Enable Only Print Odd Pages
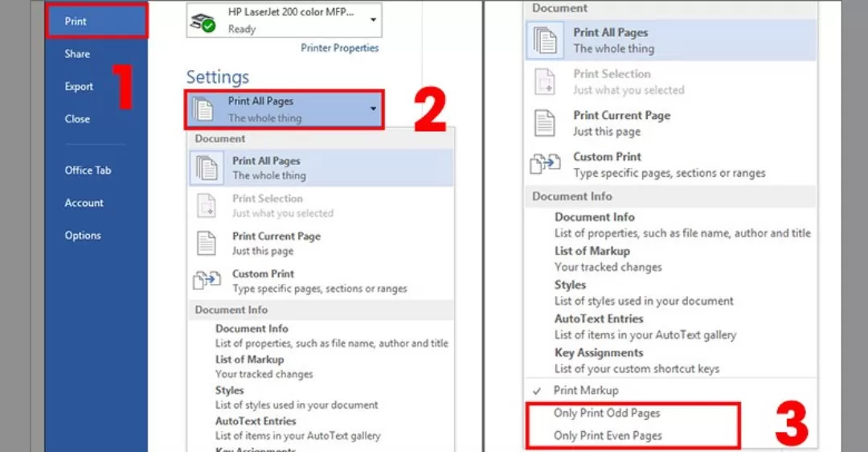Screen dimensions: 868x452 tap(607, 413)
